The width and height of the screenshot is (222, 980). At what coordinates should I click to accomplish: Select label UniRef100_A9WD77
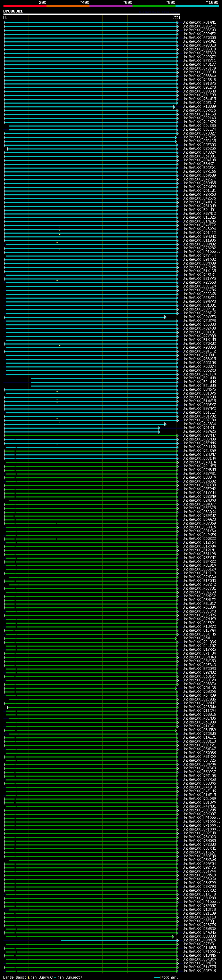click(199, 504)
